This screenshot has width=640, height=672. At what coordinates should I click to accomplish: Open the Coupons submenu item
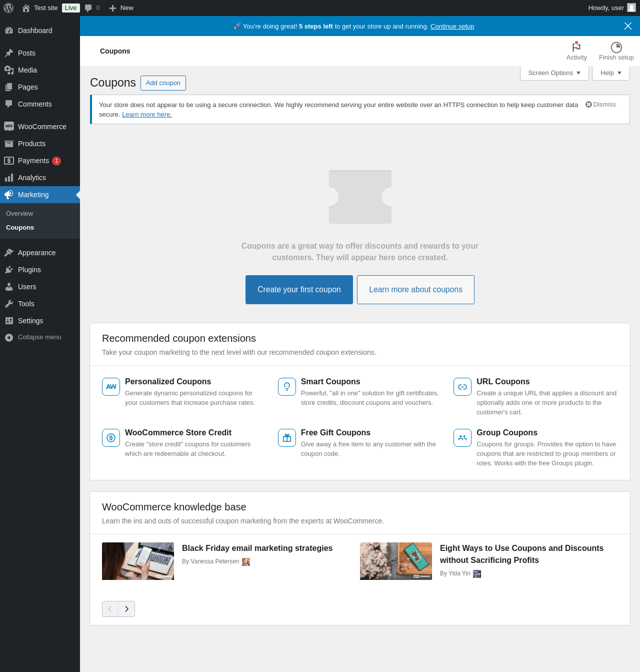pos(20,228)
